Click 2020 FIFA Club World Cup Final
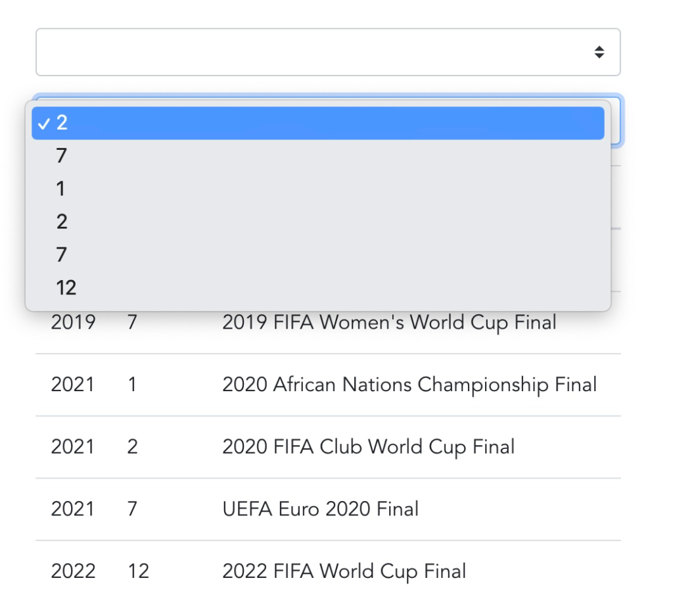673x616 pixels. pyautogui.click(x=368, y=447)
